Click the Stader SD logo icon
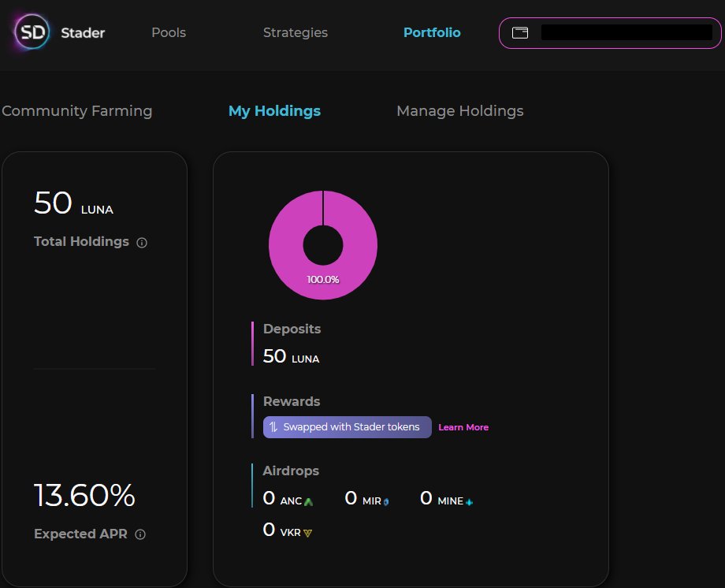The width and height of the screenshot is (725, 588). [32, 32]
